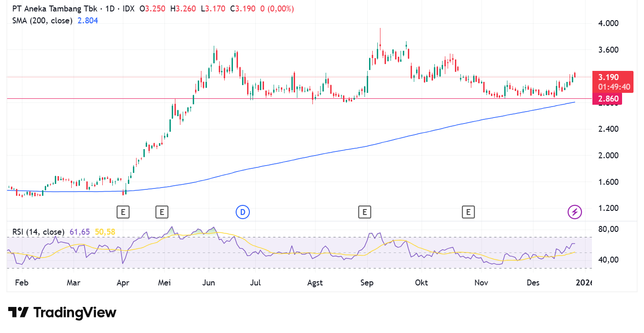Open the earnings E marker in early April

point(123,212)
